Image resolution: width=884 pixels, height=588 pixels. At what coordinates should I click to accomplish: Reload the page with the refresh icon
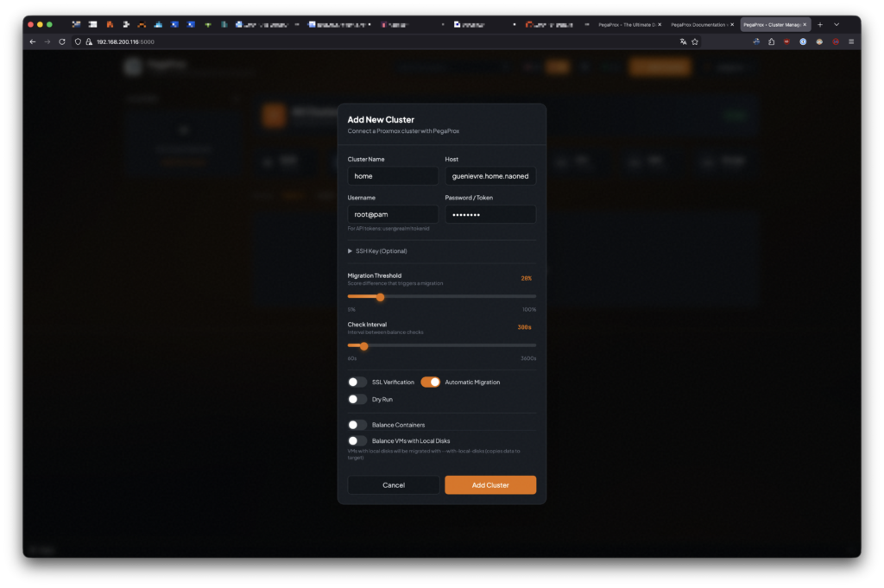point(62,41)
